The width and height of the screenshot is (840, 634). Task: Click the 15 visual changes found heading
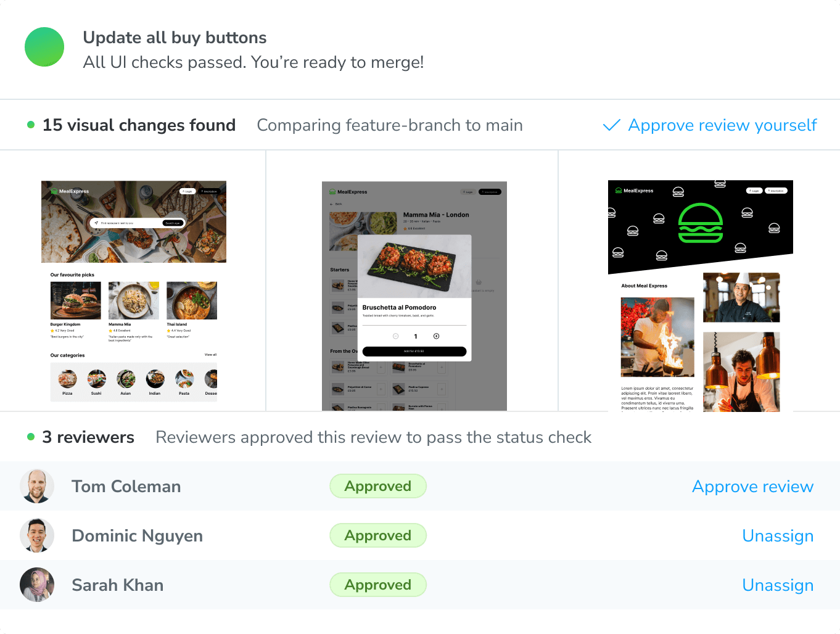coord(139,125)
